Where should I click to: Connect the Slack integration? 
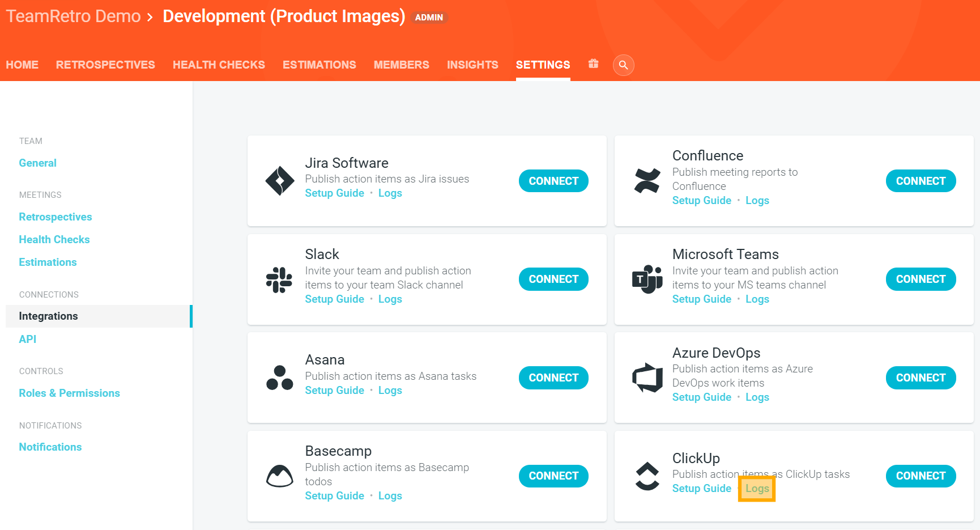[553, 279]
